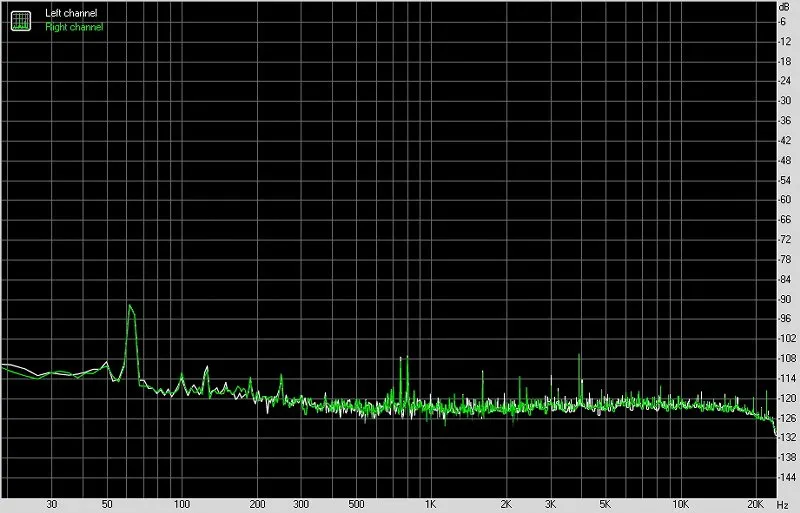Click the '5K' frequency axis label

coord(605,505)
